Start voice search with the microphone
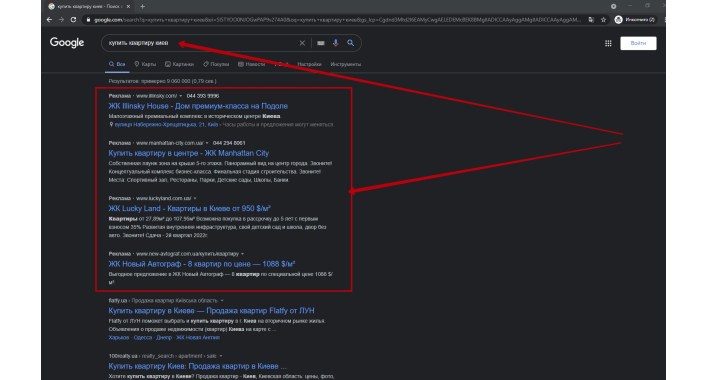The width and height of the screenshot is (708, 380). point(335,43)
